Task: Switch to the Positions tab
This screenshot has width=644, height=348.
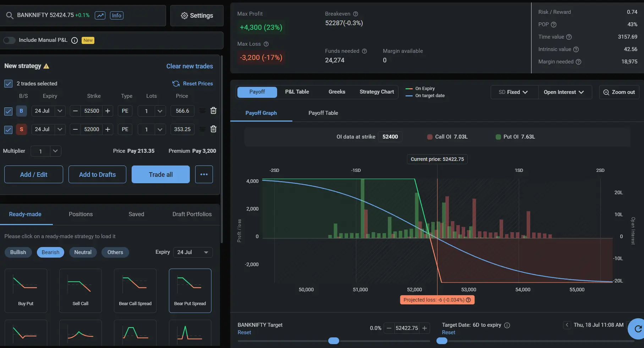Action: pos(81,214)
